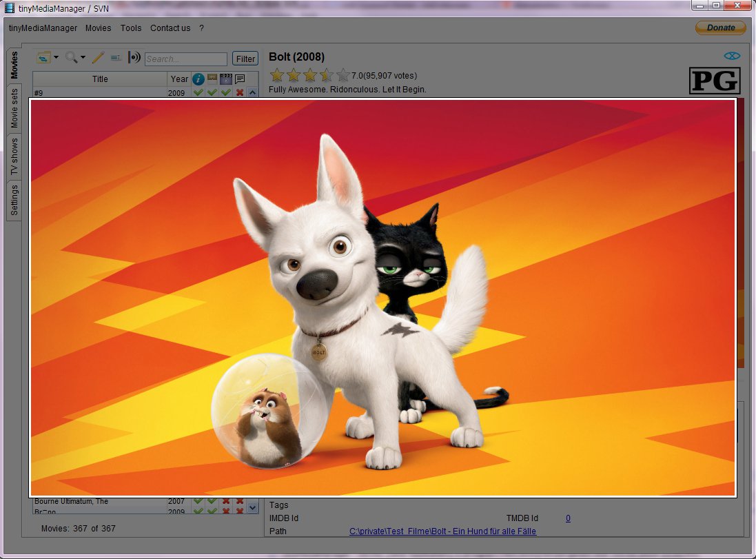Sort the list by the Title column
Image resolution: width=756 pixels, height=559 pixels.
[100, 79]
